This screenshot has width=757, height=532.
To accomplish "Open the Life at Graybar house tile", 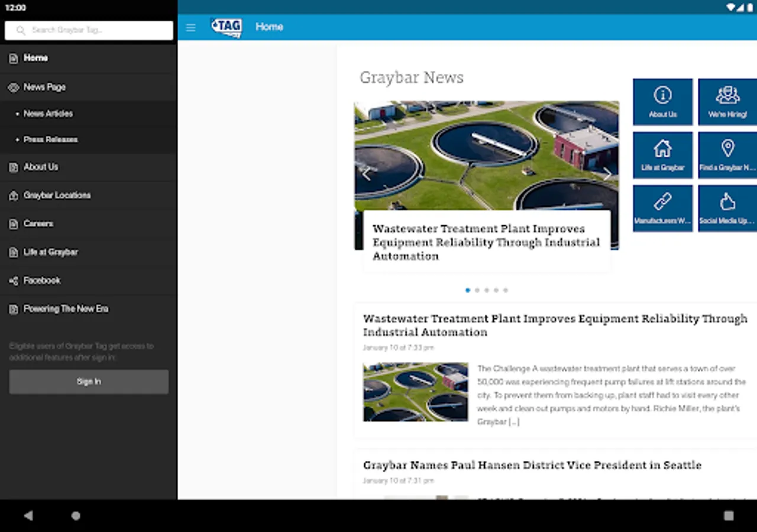I will click(662, 155).
